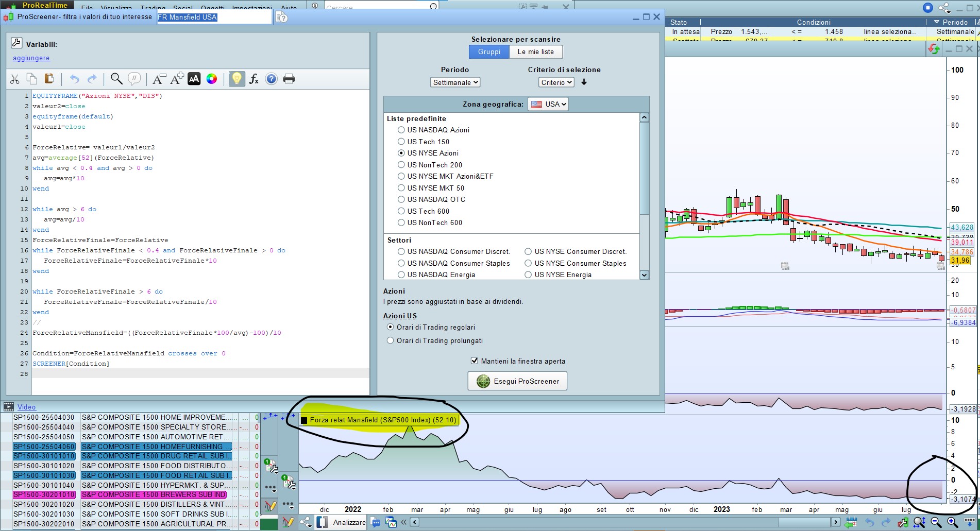Select US Tech 150 radio button
Screen dimensions: 980x531
pos(401,142)
